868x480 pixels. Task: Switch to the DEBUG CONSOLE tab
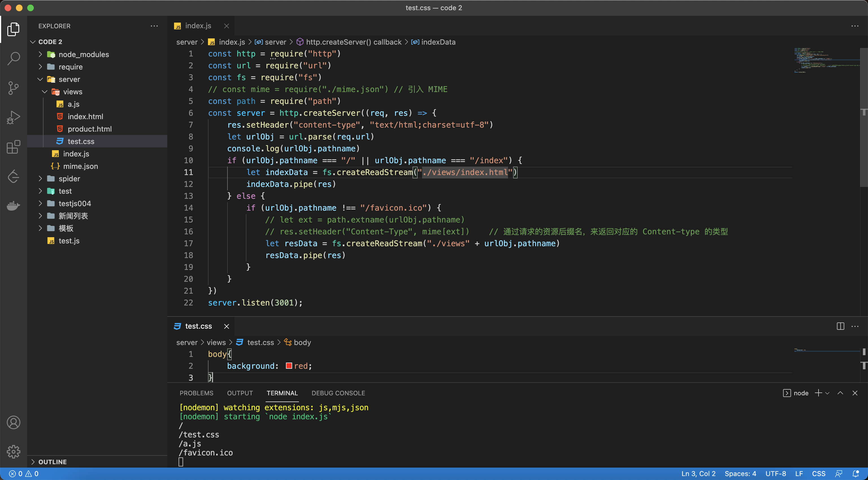point(338,393)
